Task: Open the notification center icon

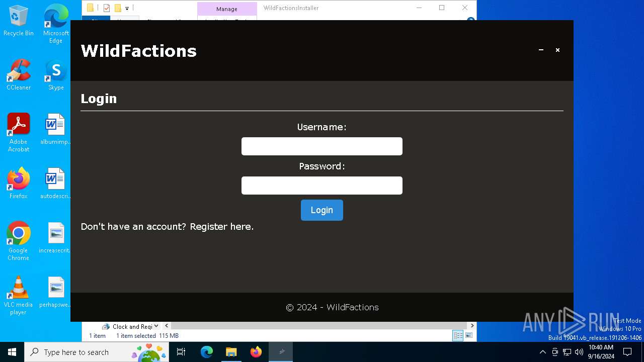Action: click(x=627, y=352)
